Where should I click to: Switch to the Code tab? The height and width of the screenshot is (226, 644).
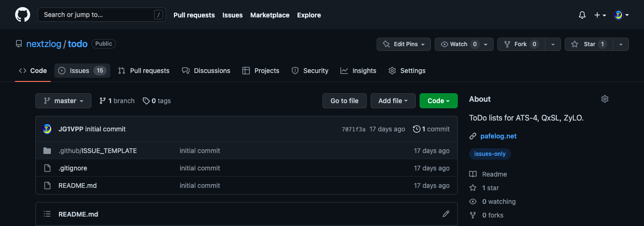[33, 71]
